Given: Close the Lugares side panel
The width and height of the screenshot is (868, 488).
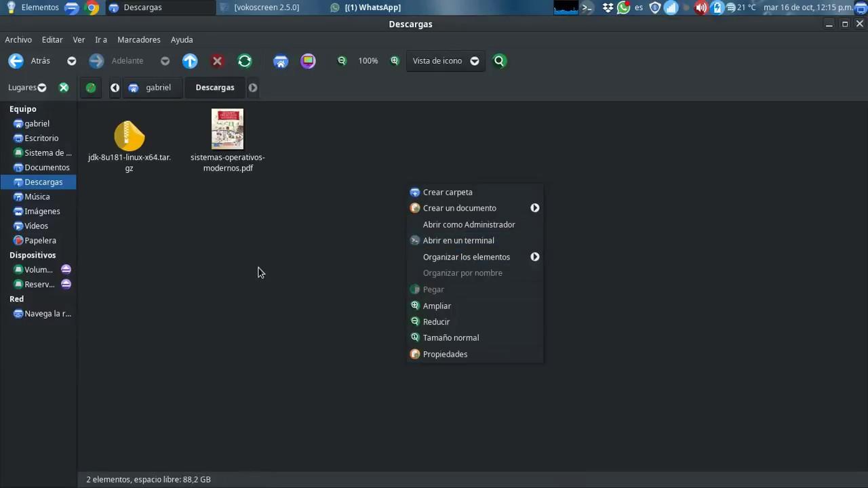Looking at the screenshot, I should [x=64, y=87].
